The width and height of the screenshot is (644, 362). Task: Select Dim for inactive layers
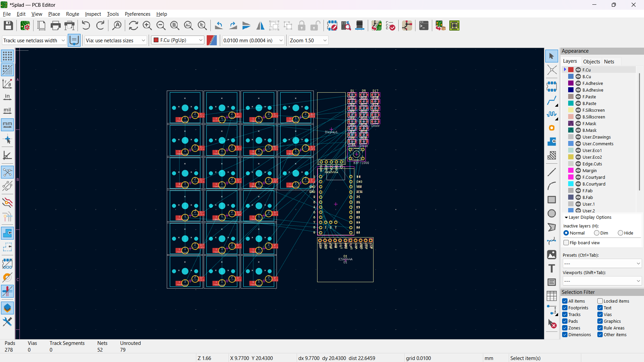point(597,232)
